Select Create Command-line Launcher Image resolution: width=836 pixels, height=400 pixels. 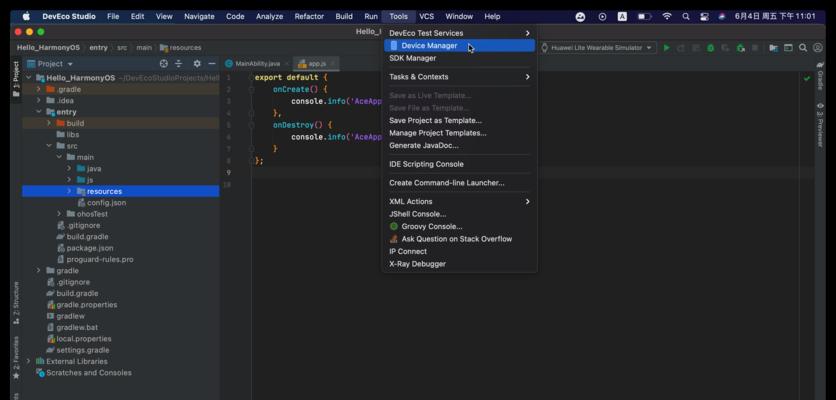click(459, 183)
